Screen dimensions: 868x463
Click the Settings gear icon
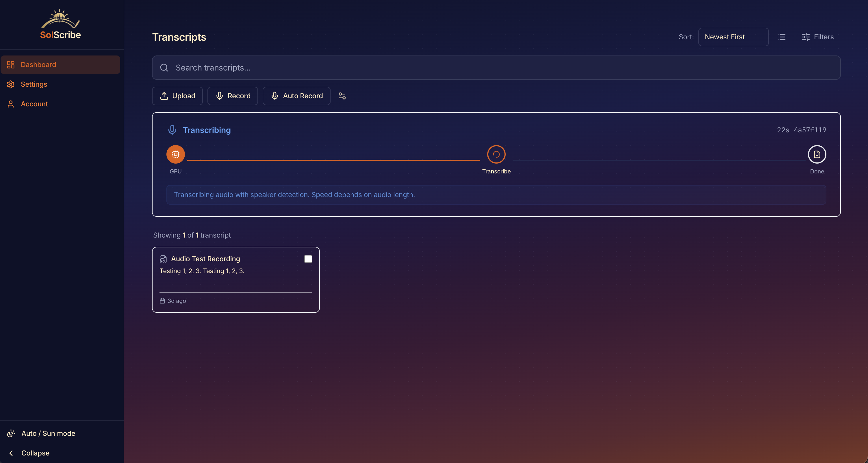pyautogui.click(x=10, y=84)
